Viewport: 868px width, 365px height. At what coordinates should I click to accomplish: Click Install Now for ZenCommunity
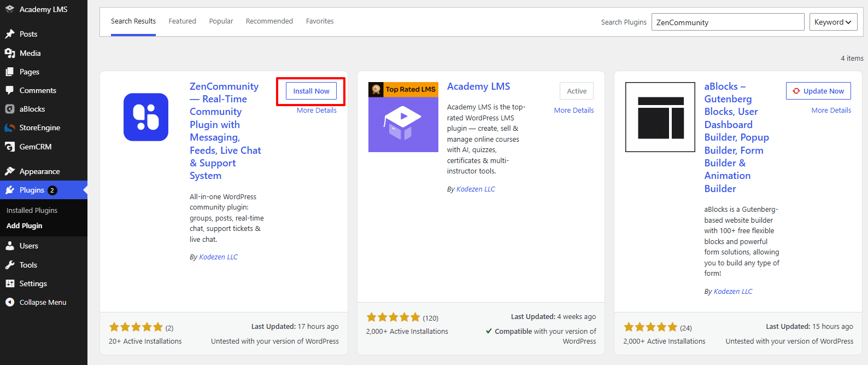[x=311, y=91]
